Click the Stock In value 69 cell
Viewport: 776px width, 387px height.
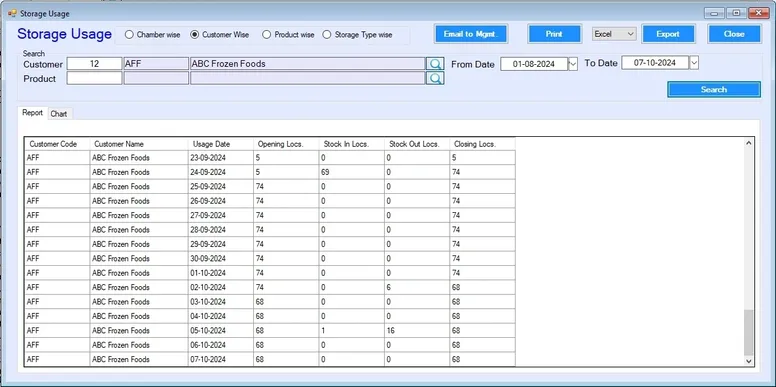pyautogui.click(x=351, y=172)
